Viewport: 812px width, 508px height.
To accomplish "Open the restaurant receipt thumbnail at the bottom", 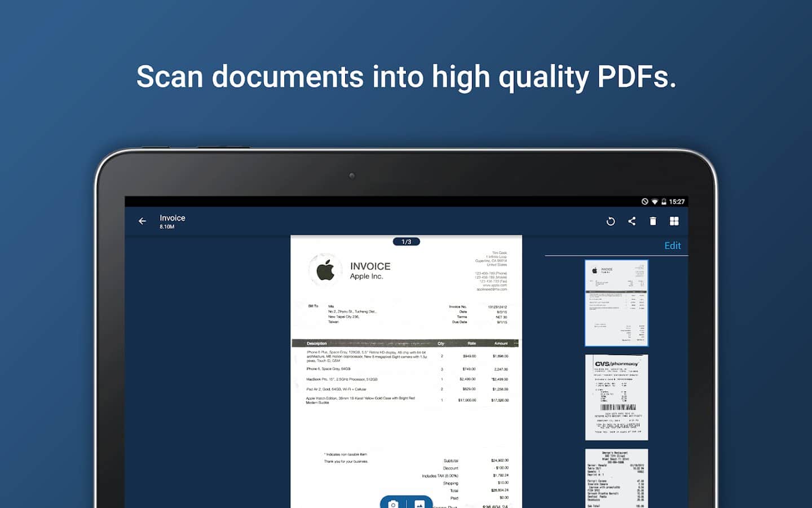I will (616, 478).
